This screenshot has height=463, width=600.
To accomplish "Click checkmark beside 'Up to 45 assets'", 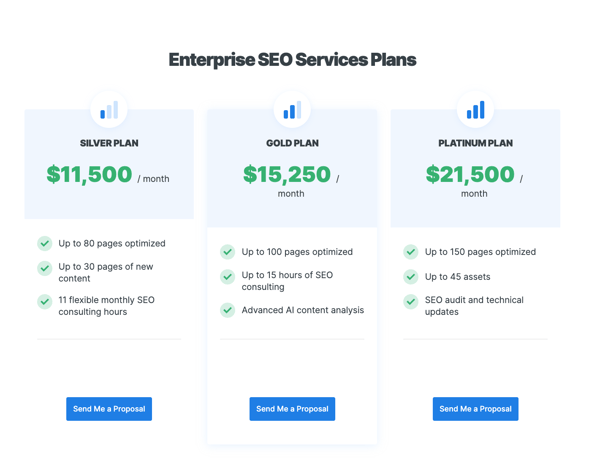I will [411, 277].
